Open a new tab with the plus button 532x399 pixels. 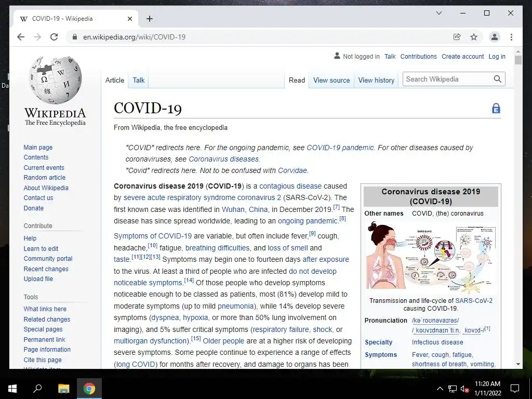pyautogui.click(x=149, y=19)
